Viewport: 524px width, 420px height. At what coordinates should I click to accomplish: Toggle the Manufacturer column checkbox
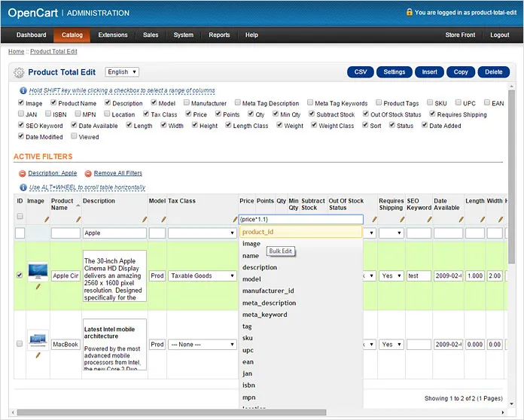(x=184, y=103)
